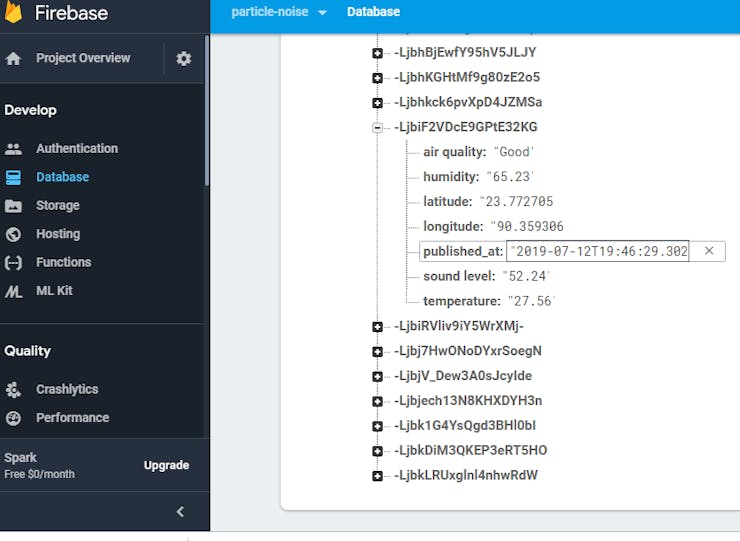
Task: Expand node -LjbkLRUxglnl4nhwRdW
Action: click(377, 476)
